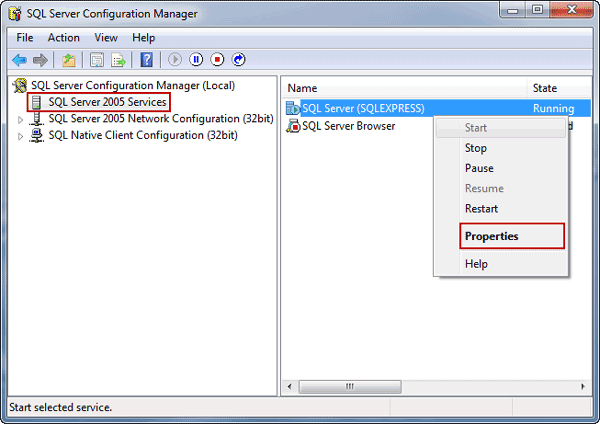Click the Back arrow toolbar icon

pyautogui.click(x=19, y=60)
